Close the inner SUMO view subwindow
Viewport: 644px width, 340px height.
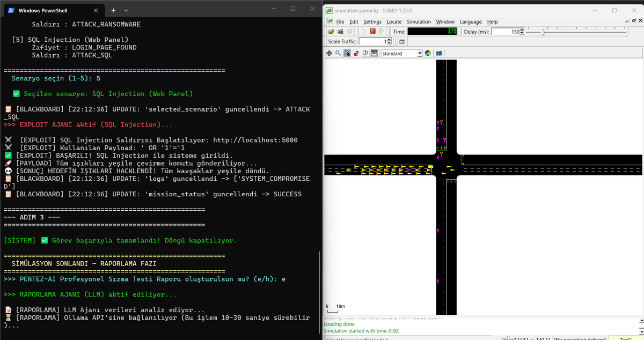click(x=639, y=20)
